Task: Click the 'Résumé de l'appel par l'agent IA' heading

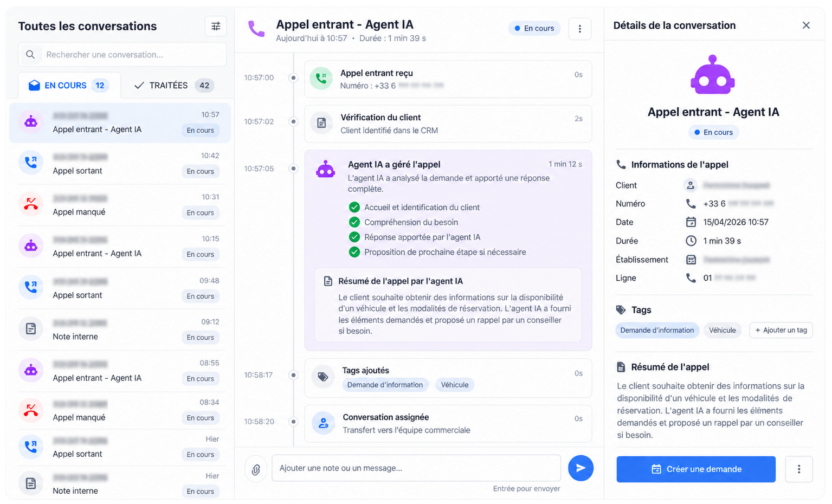Action: (x=401, y=281)
